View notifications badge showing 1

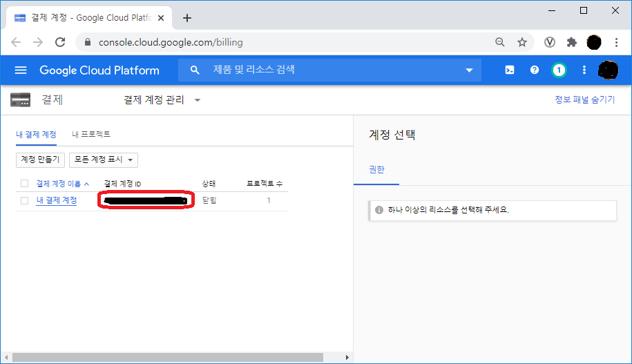(x=559, y=70)
